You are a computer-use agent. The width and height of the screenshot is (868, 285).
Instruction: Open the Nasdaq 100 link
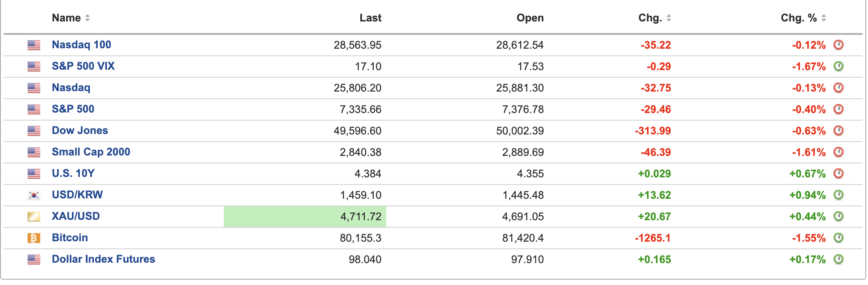pos(81,45)
